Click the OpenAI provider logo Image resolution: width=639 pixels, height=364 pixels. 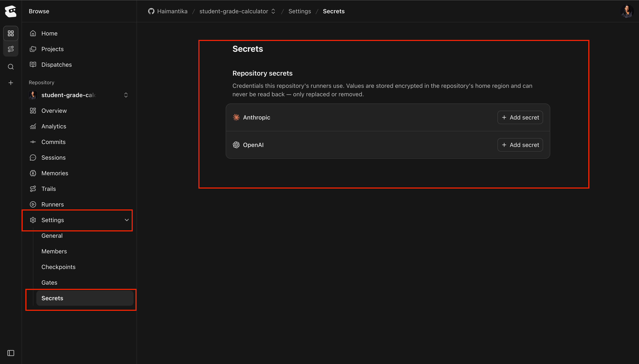coord(236,145)
